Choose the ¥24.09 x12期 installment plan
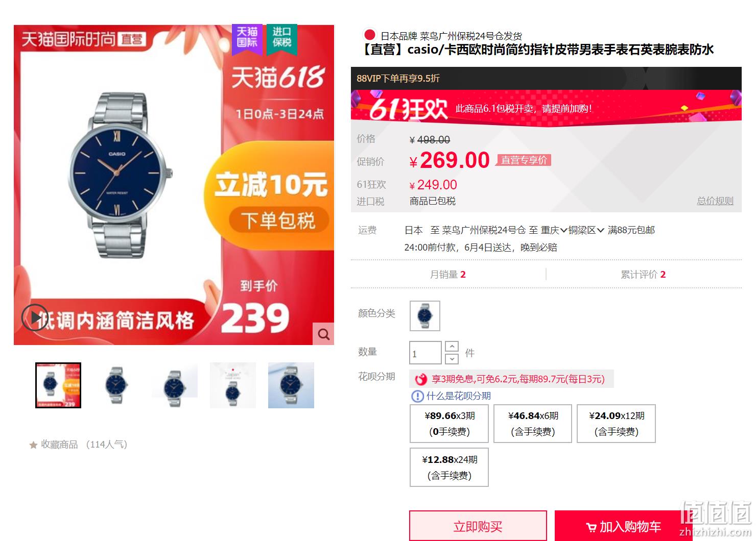The image size is (756, 541). tap(616, 424)
